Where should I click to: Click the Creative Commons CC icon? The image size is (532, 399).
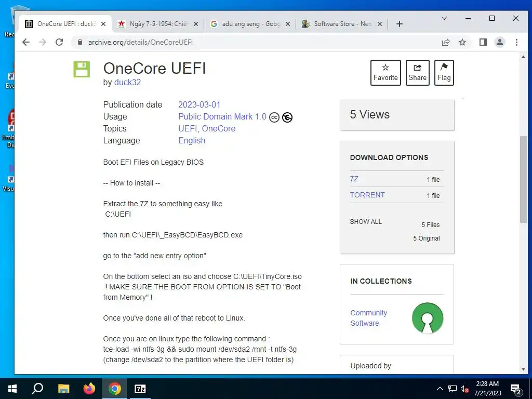tap(274, 117)
